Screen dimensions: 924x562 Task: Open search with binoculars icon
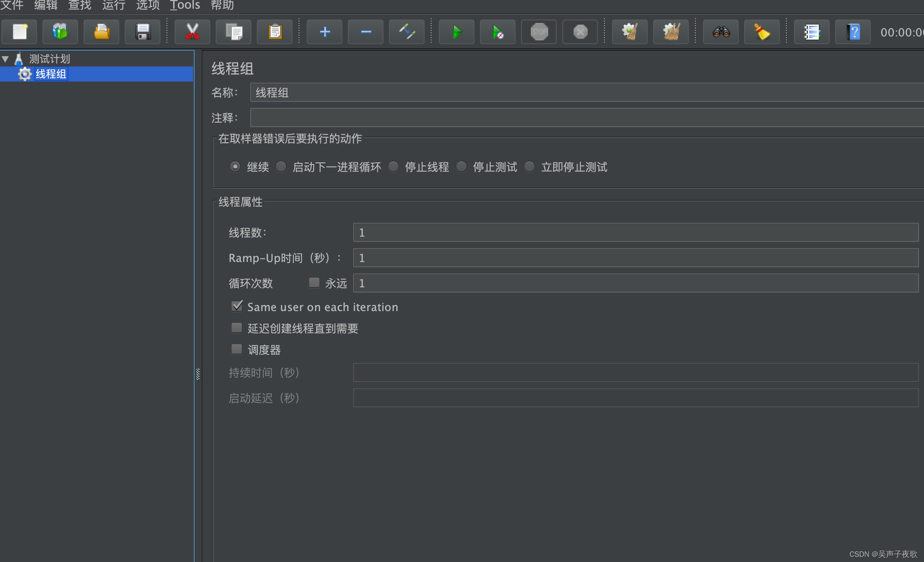pos(721,32)
